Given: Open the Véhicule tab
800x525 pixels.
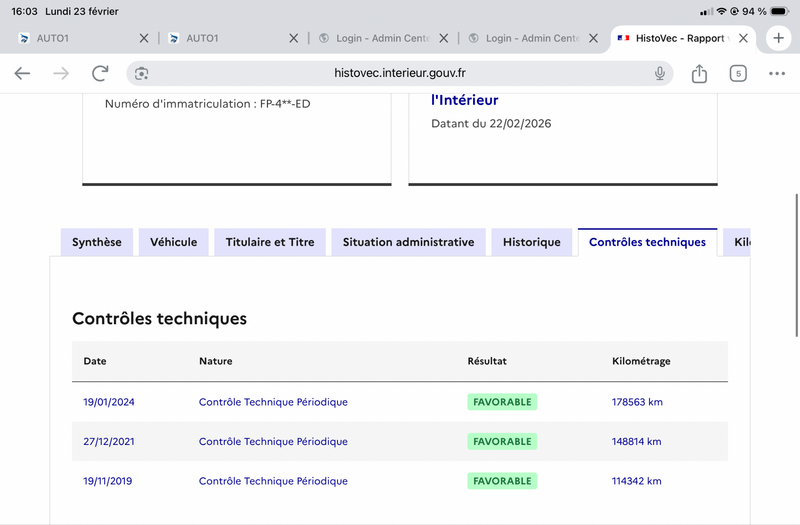Looking at the screenshot, I should pos(174,242).
